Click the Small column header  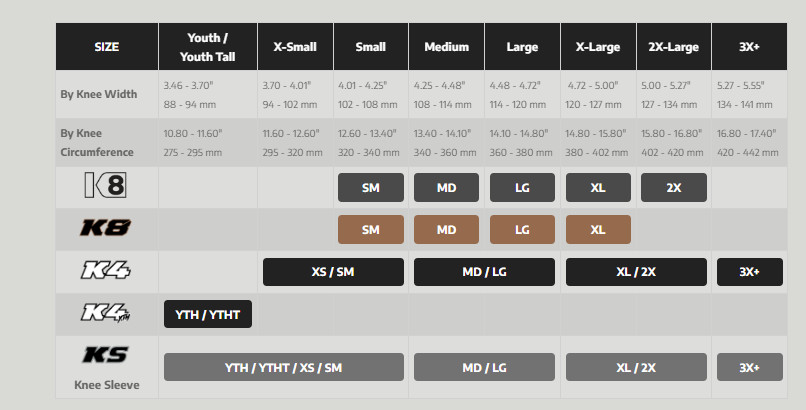point(371,47)
